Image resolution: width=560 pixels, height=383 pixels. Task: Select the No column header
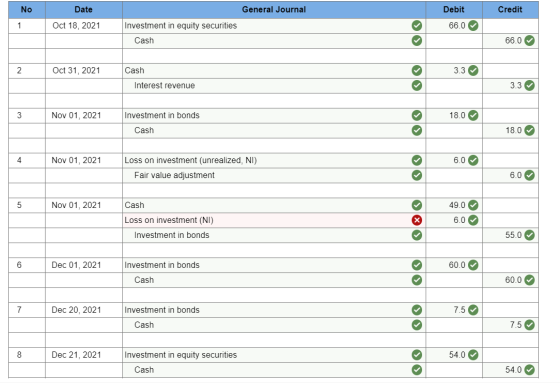[26, 10]
